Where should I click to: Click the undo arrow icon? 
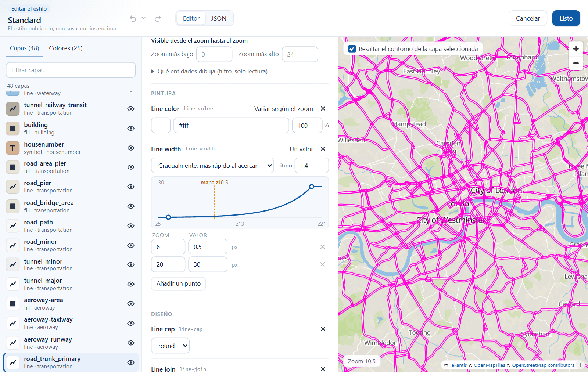click(133, 18)
